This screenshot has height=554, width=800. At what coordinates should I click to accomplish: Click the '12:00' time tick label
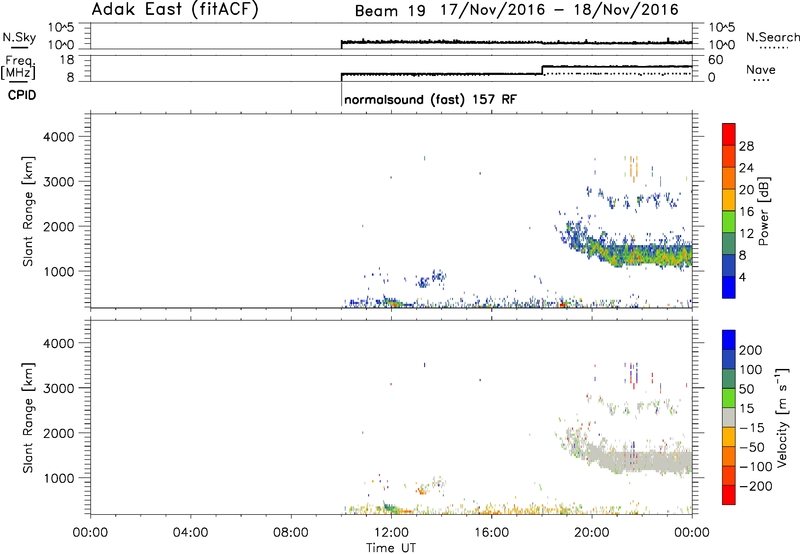391,533
